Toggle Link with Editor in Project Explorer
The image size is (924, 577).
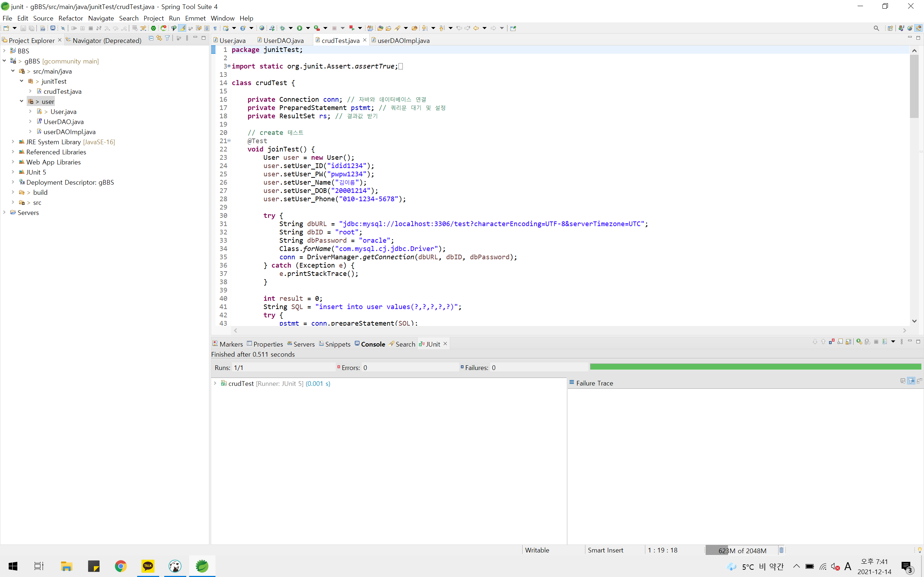point(159,38)
